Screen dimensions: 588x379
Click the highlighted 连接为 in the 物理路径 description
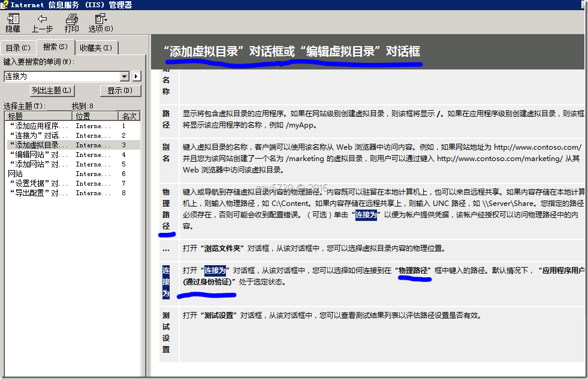366,215
